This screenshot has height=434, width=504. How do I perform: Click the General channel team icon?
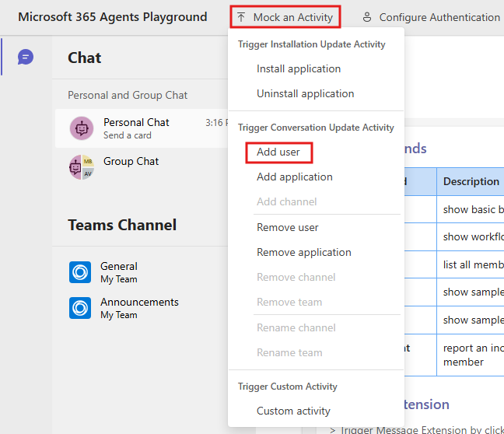[x=80, y=272]
